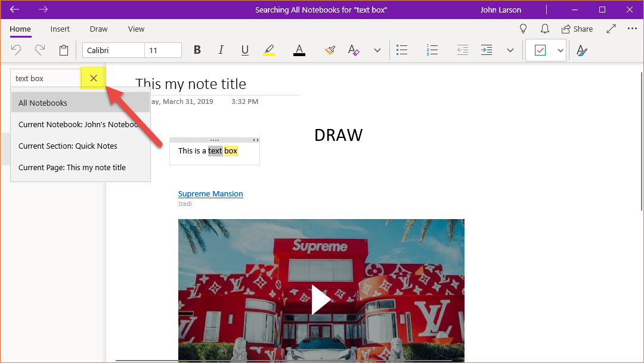Toggle Bold formatting
Screen dimensions: 644x363
(x=197, y=50)
